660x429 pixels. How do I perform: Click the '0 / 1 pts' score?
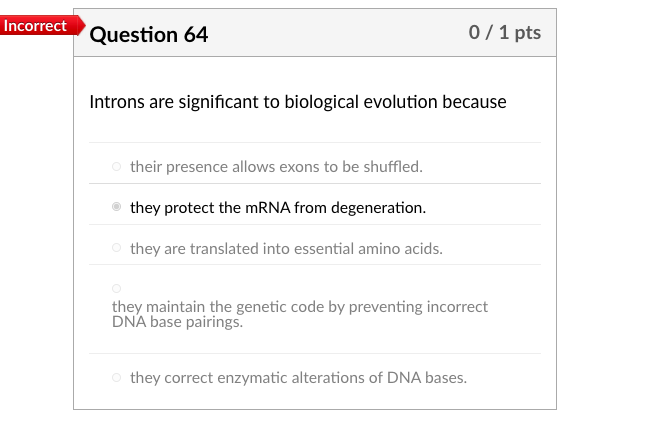504,33
